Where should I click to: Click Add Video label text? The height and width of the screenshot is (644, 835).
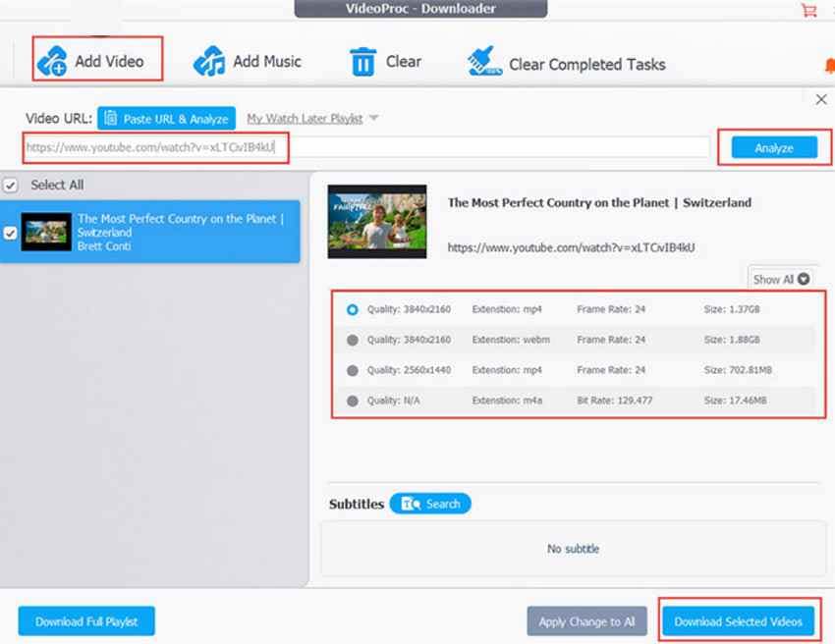[x=109, y=62]
